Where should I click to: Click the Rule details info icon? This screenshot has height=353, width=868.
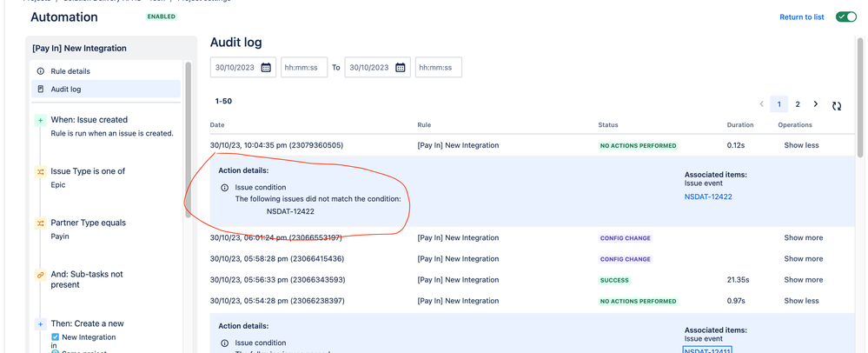point(41,71)
